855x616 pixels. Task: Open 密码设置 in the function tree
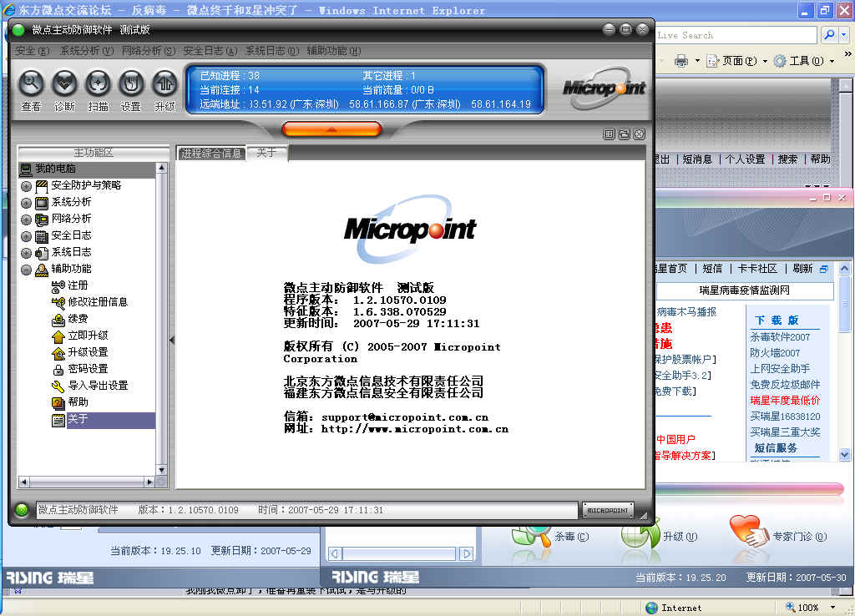click(79, 369)
